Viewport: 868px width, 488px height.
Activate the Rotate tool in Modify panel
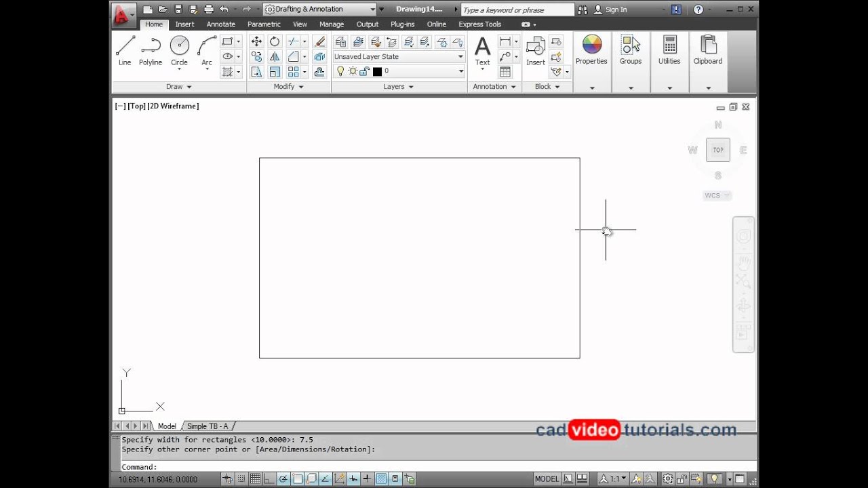(x=275, y=41)
